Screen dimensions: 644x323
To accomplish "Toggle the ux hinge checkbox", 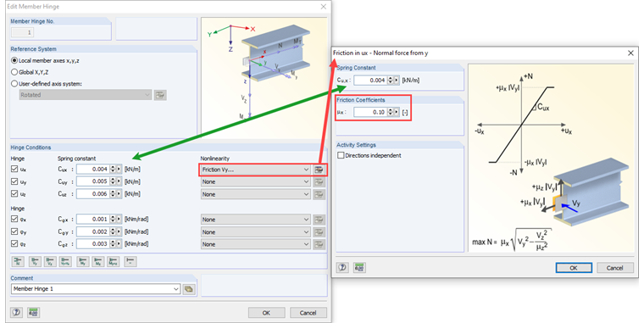I will pos(14,169).
